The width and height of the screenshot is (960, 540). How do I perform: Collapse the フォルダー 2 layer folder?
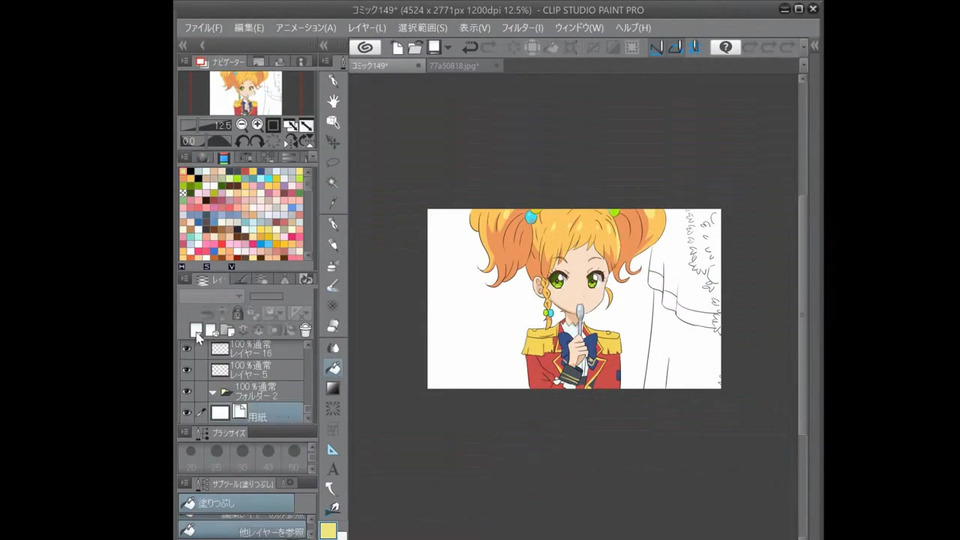212,392
